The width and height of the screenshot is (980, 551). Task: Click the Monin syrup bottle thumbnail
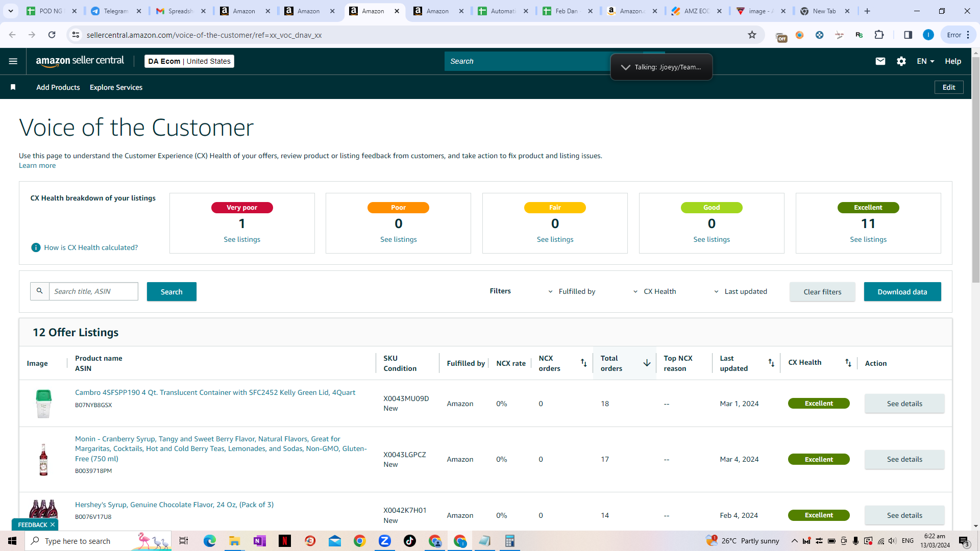click(43, 459)
